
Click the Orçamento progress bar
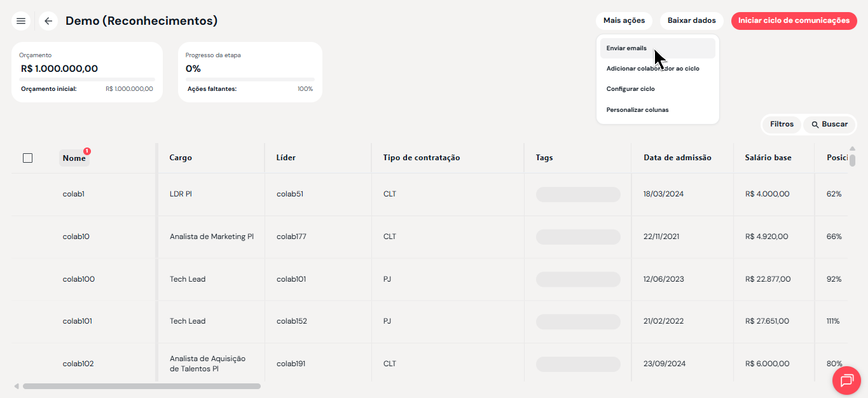point(87,79)
